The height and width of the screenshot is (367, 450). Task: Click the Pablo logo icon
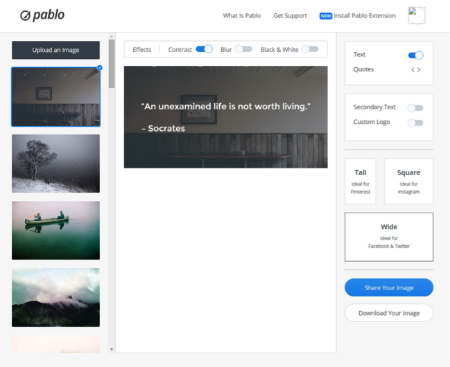click(x=25, y=15)
